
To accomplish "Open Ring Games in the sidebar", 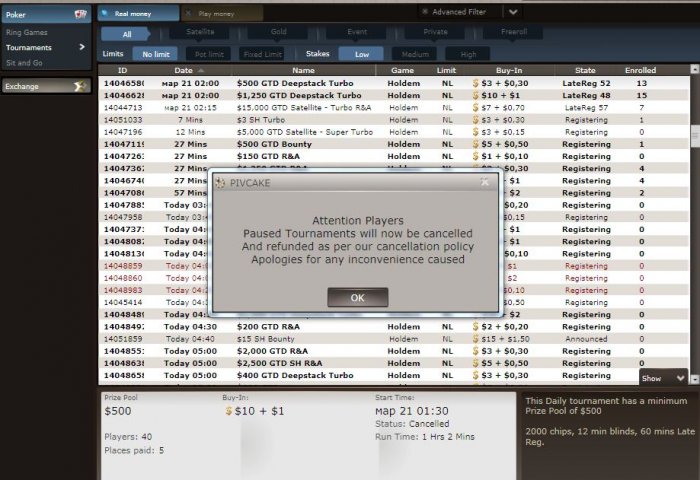I will click(27, 32).
